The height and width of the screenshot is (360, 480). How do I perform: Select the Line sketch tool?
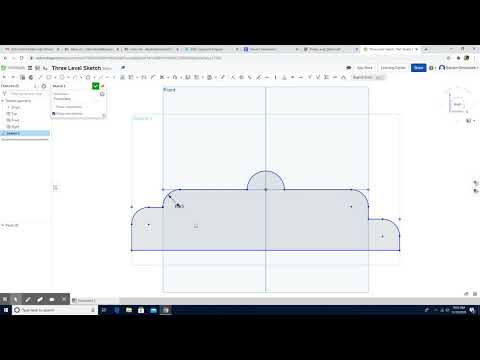41,77
